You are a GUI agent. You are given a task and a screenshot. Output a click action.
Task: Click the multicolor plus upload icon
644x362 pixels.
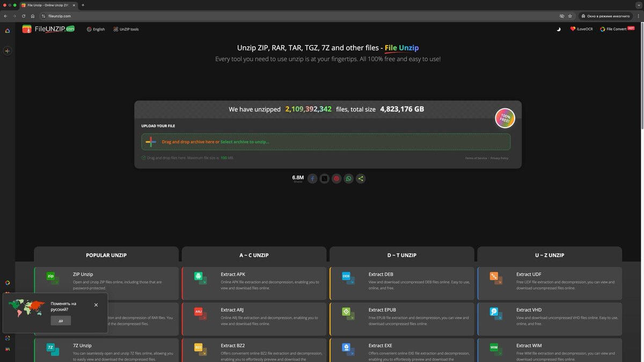151,142
